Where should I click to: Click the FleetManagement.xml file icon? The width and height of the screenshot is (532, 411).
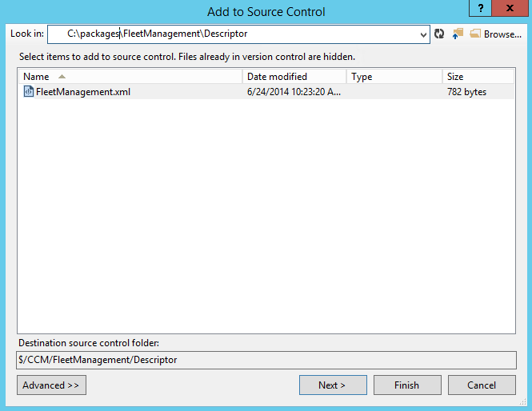(x=29, y=92)
